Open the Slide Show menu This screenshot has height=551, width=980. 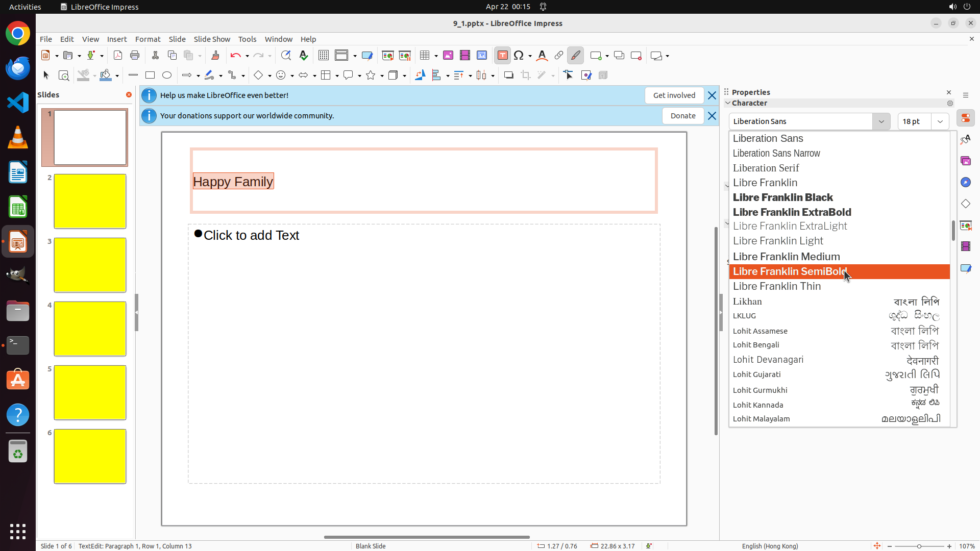coord(212,39)
